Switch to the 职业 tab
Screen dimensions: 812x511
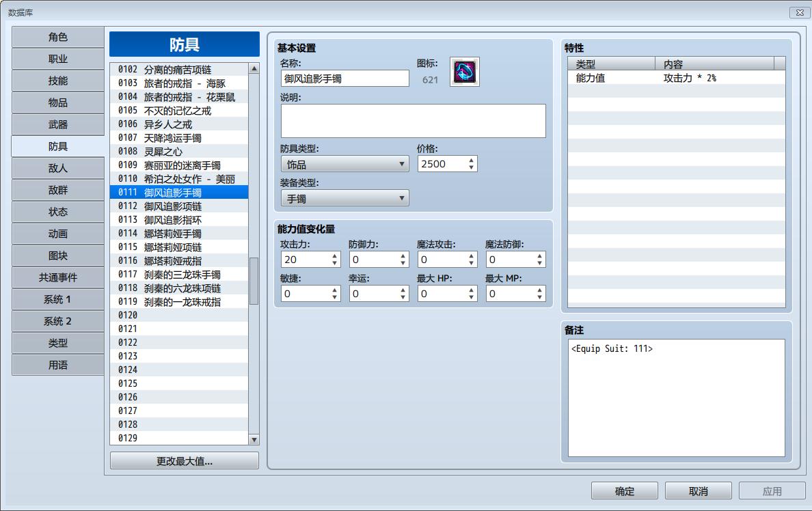(x=58, y=59)
